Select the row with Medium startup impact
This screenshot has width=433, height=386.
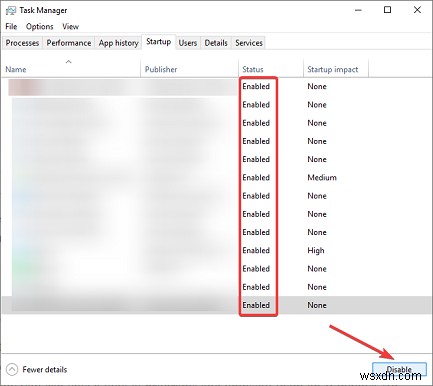216,178
